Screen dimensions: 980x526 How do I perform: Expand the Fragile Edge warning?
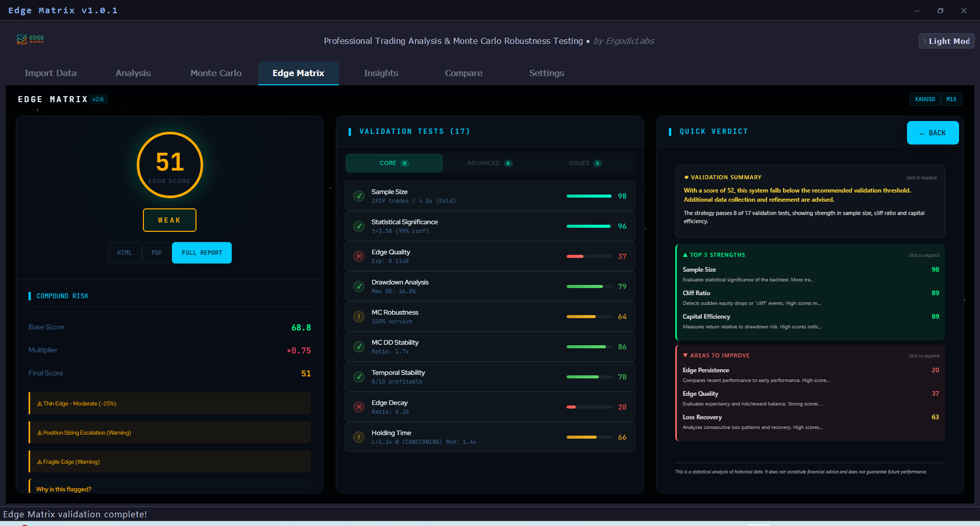click(x=169, y=462)
